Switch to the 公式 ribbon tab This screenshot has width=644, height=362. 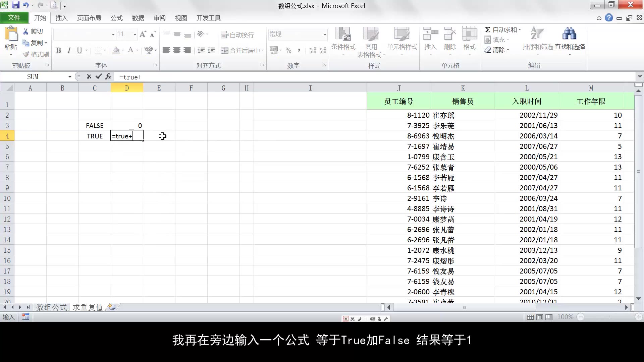[116, 18]
